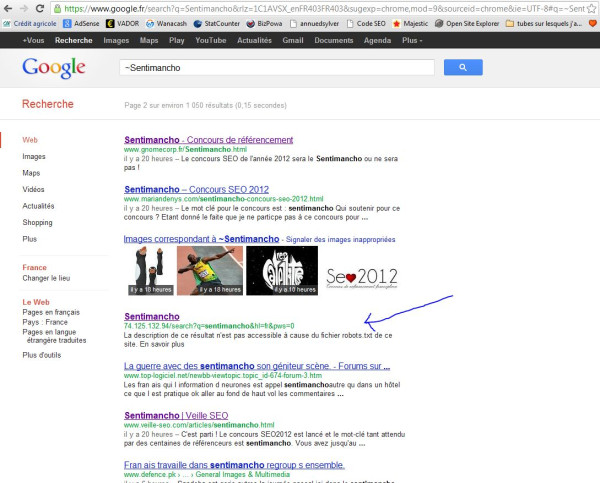The width and height of the screenshot is (600, 483).
Task: Open Images in the black top bar
Action: pos(116,40)
